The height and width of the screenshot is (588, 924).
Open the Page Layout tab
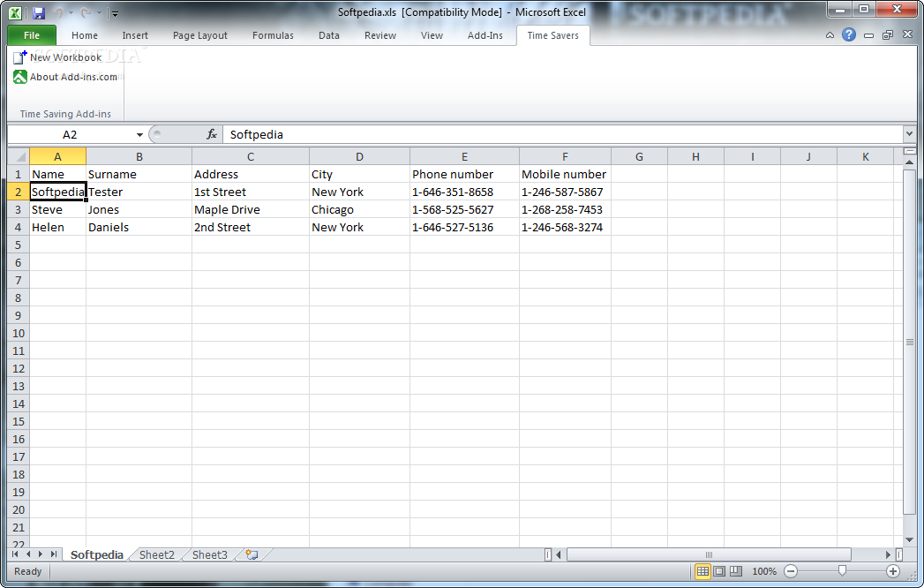199,35
